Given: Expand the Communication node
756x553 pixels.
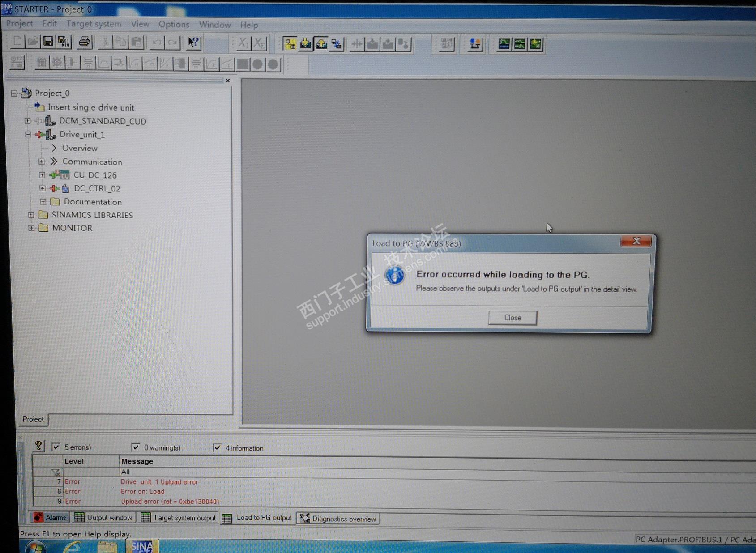Looking at the screenshot, I should click(42, 161).
